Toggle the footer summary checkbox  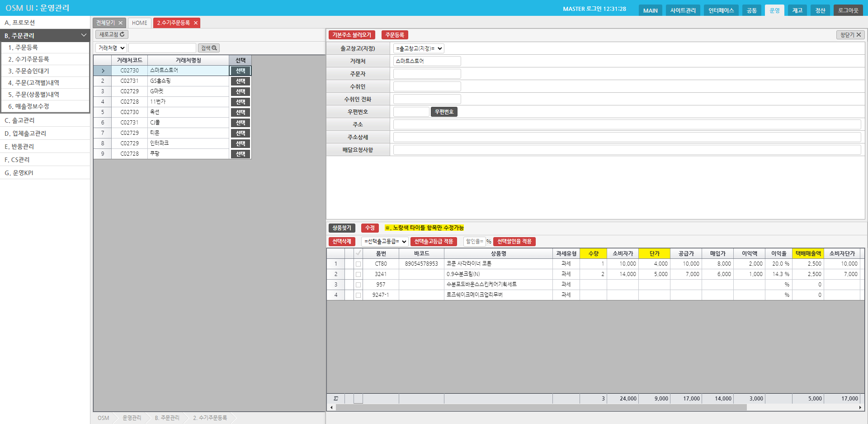pos(358,399)
